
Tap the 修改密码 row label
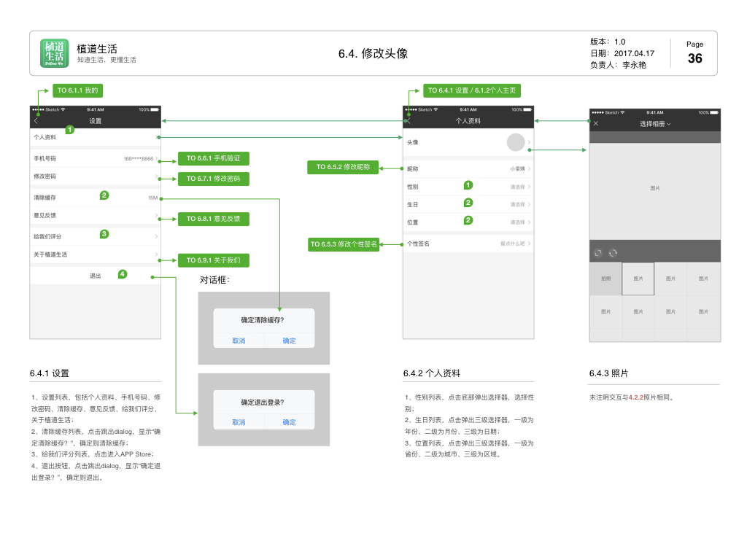[44, 176]
